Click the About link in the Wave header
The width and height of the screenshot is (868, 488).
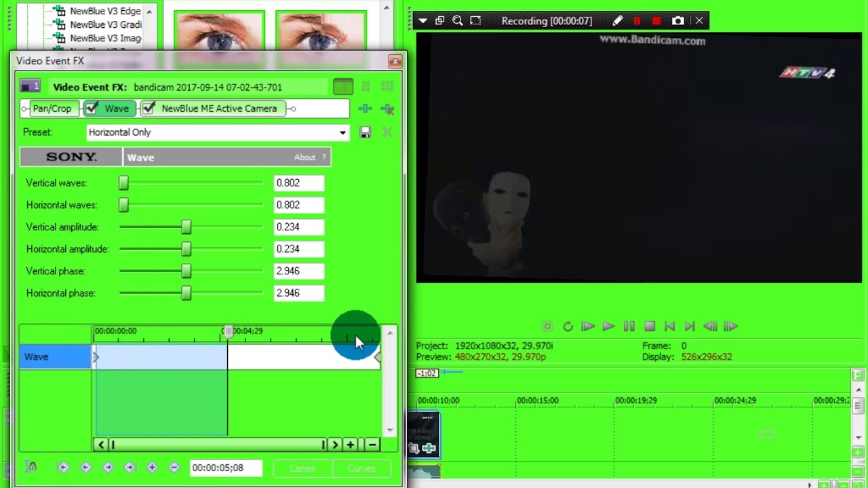point(304,157)
